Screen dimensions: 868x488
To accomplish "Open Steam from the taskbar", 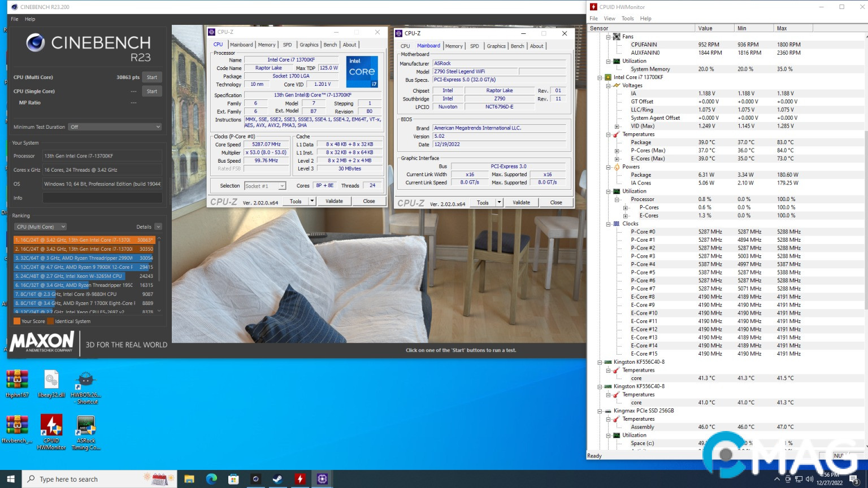I will click(277, 479).
